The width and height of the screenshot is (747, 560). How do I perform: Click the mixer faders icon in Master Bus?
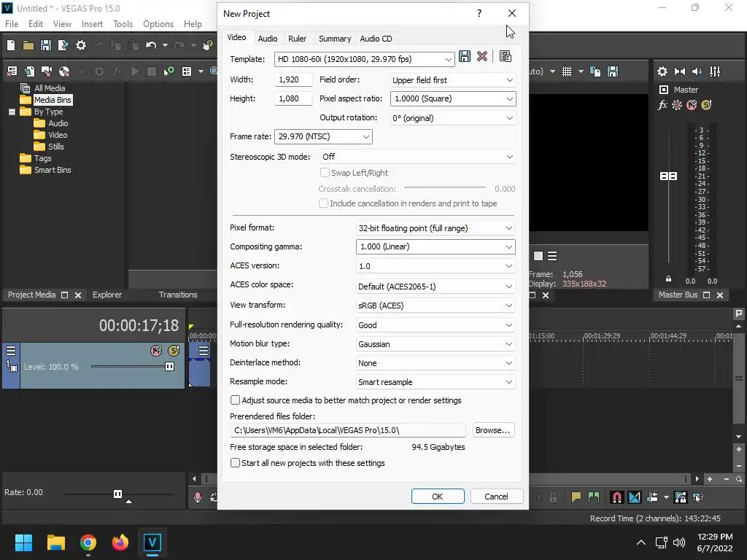pyautogui.click(x=715, y=71)
